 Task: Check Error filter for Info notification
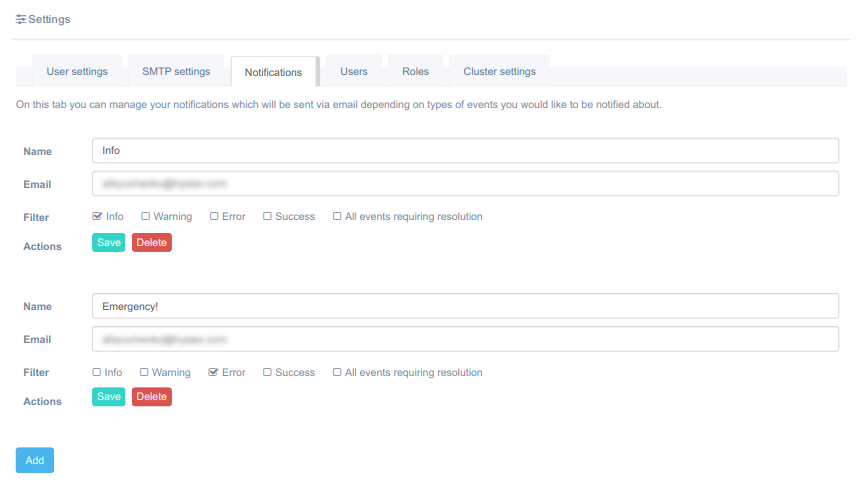click(214, 216)
